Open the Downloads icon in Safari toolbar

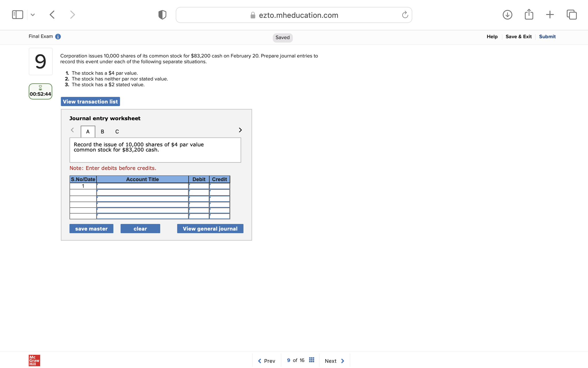(x=507, y=14)
